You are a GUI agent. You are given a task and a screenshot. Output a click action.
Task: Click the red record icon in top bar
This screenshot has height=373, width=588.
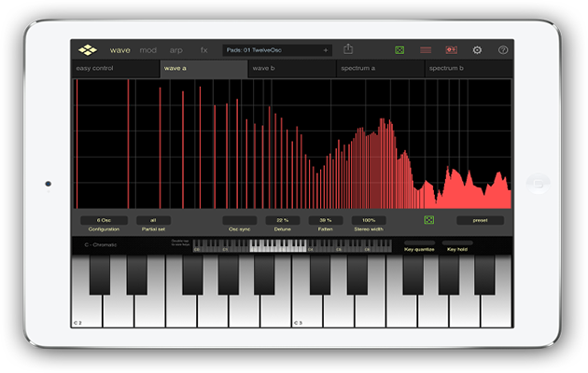451,49
